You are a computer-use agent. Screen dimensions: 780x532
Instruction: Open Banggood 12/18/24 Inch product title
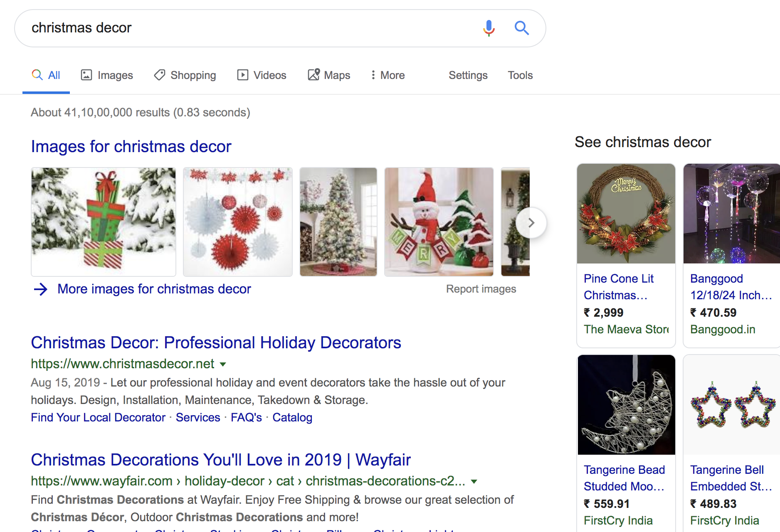[731, 287]
